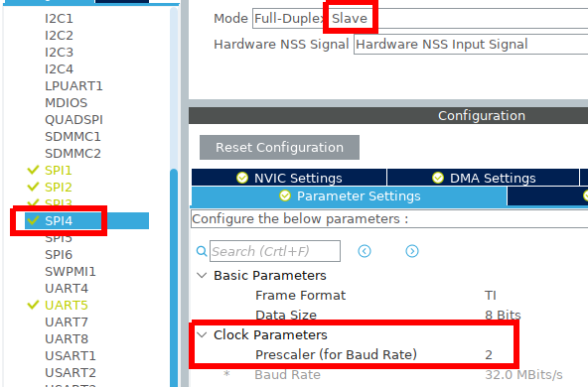Open the enabled UART5 peripheral

coord(67,305)
